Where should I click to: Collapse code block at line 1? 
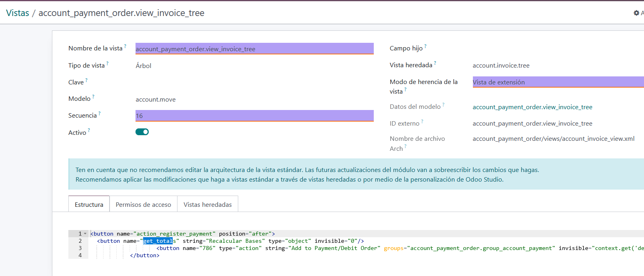pyautogui.click(x=85, y=234)
